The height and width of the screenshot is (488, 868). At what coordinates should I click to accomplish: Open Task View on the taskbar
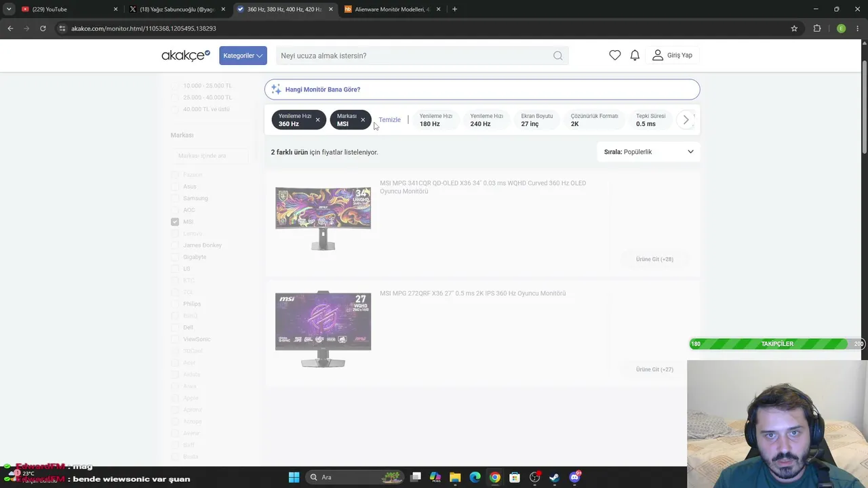tap(416, 477)
